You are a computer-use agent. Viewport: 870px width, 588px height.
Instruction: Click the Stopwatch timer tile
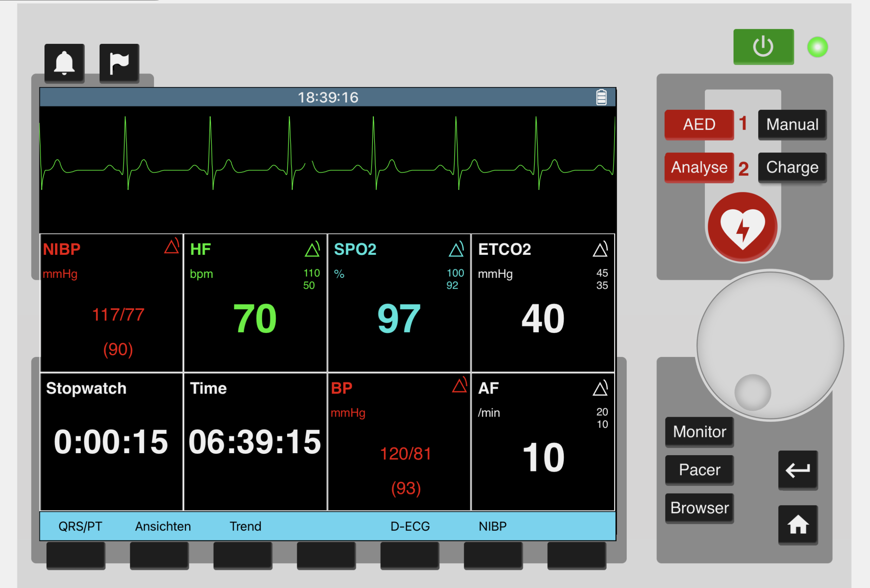coord(111,442)
